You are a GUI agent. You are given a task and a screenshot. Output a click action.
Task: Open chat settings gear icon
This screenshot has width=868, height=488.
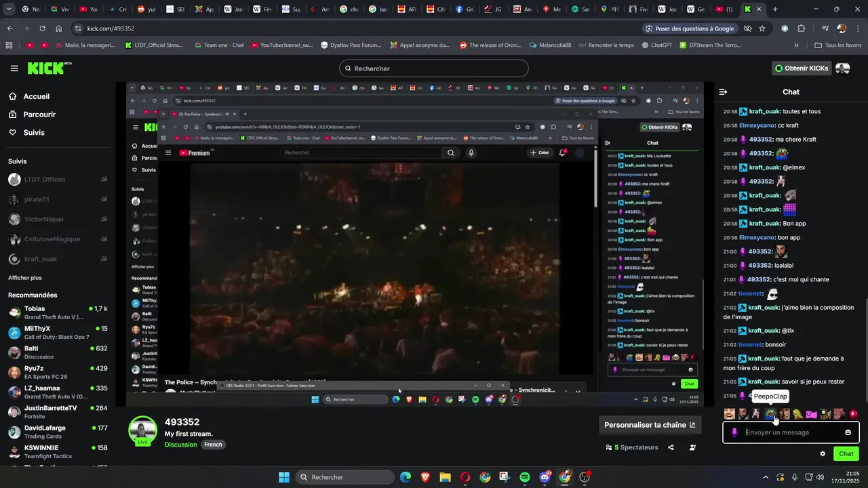coord(823,454)
